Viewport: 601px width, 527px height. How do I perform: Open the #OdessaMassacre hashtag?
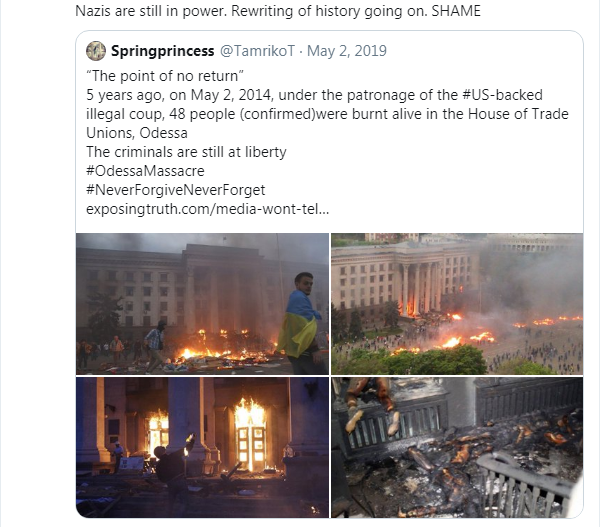tap(145, 171)
